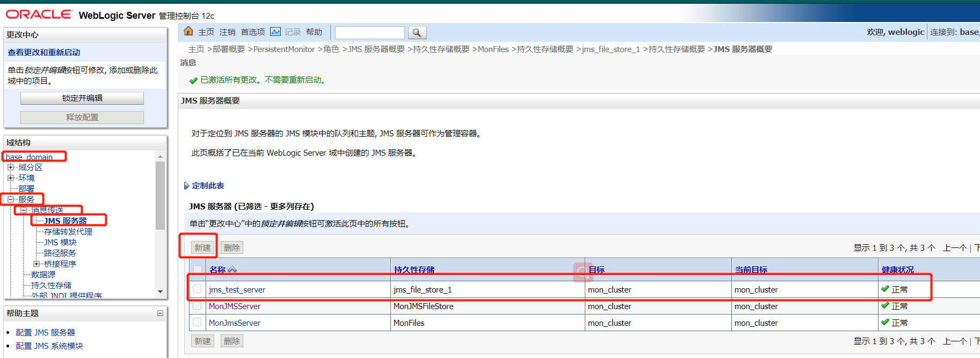Click the health check icon in jms_test_server row
980x358 pixels.
(x=885, y=289)
